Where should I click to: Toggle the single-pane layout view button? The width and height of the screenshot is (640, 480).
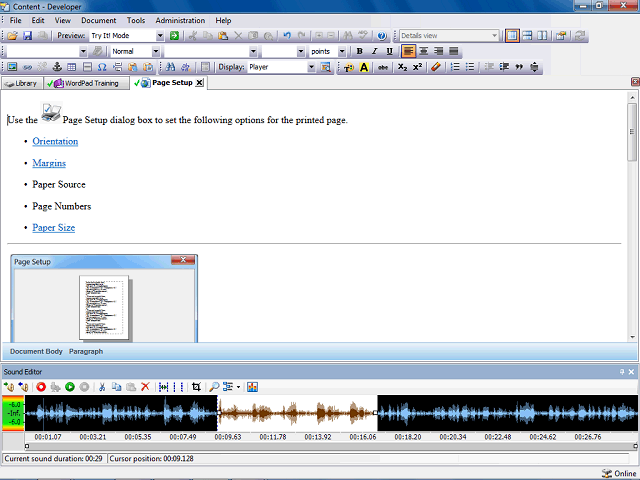(512, 36)
